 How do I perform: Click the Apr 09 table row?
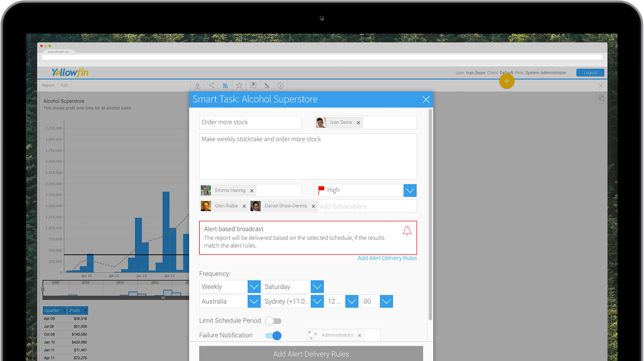(x=65, y=319)
